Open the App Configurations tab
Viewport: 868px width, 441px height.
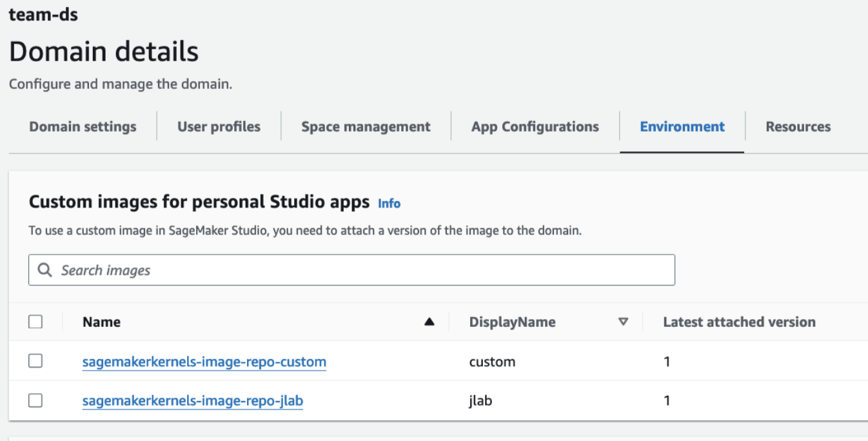point(535,126)
